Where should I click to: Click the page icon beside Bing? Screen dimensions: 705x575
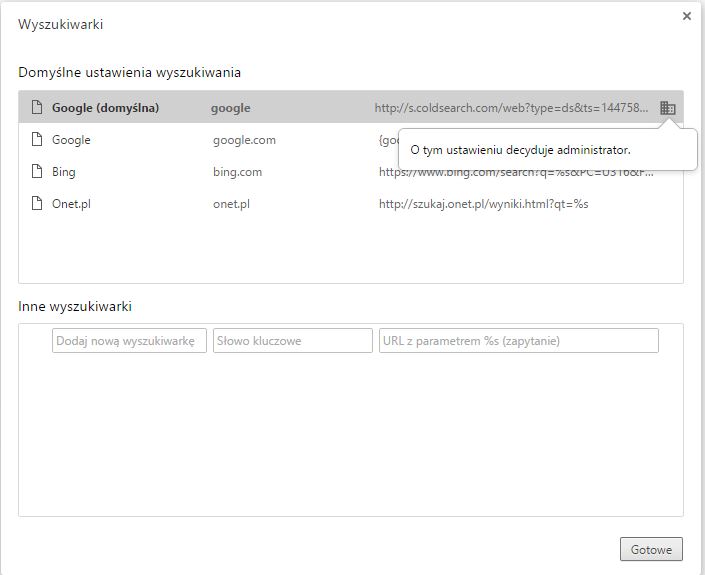37,171
